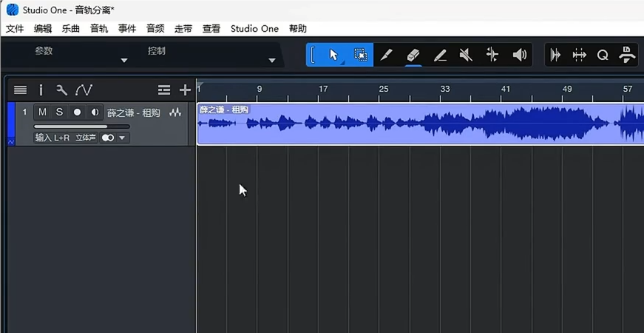Toggle Autoscroll in the toolbar
This screenshot has width=644, height=333.
coord(555,55)
